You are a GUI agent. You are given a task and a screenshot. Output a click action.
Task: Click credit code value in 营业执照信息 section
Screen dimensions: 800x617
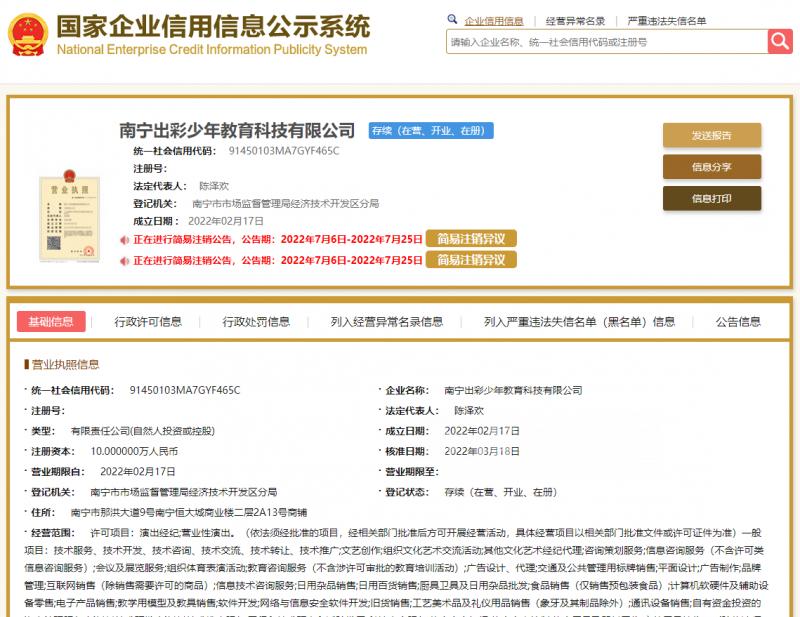(x=185, y=390)
